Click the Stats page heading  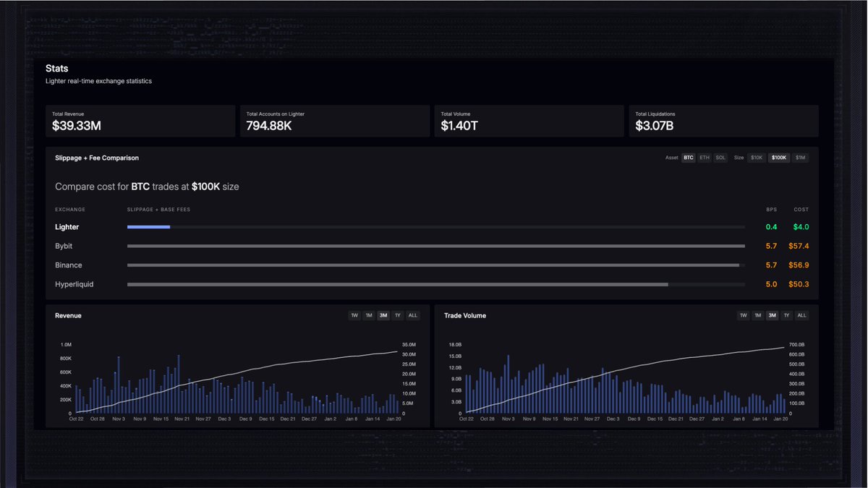56,69
